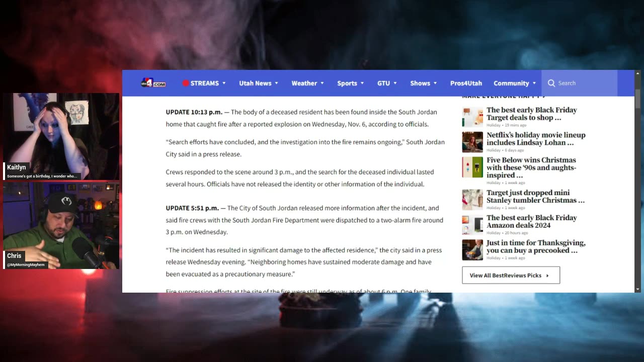Expand the Weather menu arrow

point(322,83)
